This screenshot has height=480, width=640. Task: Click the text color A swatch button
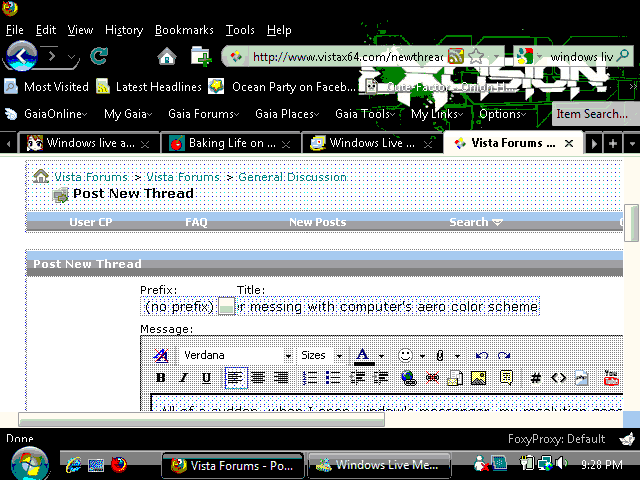pos(363,356)
